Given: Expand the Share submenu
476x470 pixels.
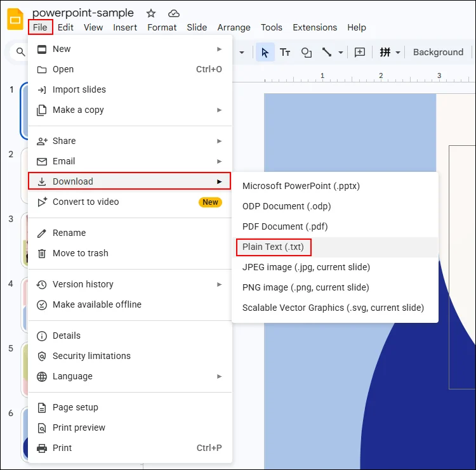Looking at the screenshot, I should coord(130,141).
